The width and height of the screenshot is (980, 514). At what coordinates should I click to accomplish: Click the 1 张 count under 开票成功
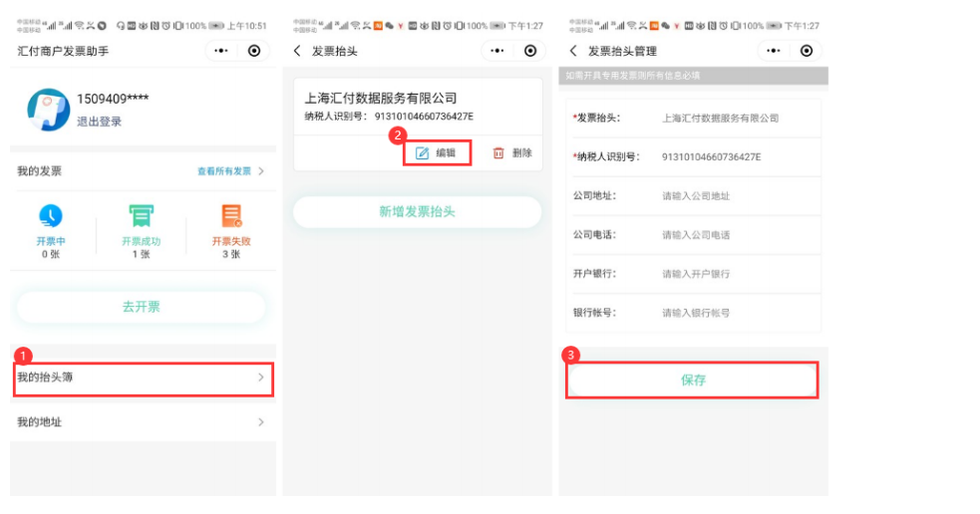point(142,254)
